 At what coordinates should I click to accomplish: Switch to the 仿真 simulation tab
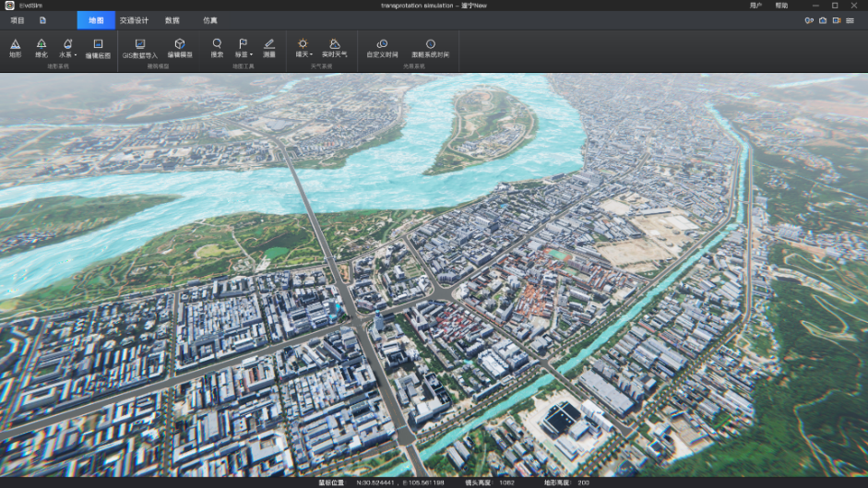pos(210,20)
